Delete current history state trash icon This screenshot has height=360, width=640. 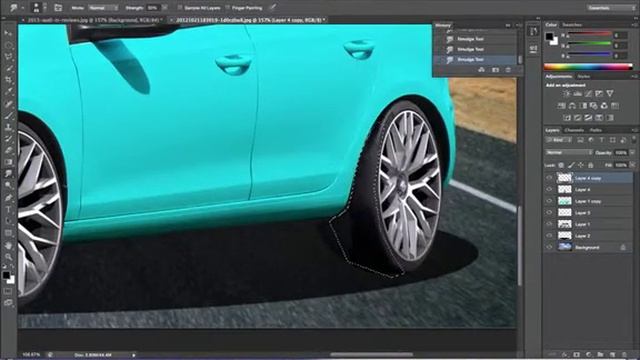tap(508, 70)
